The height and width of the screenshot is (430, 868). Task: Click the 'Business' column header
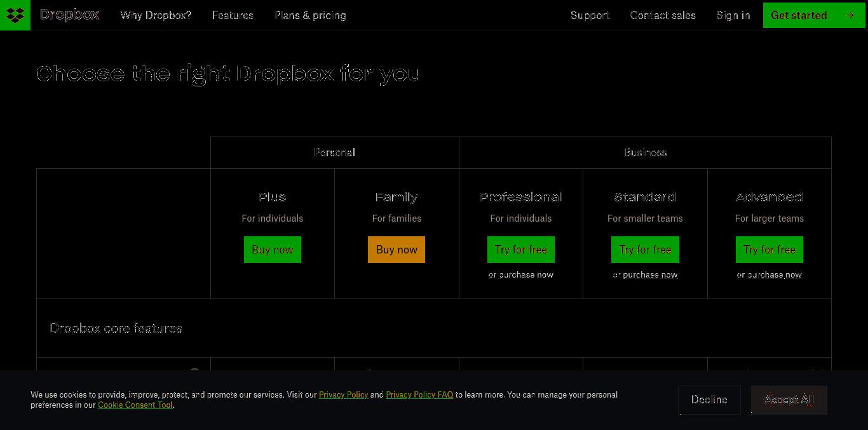coord(645,152)
